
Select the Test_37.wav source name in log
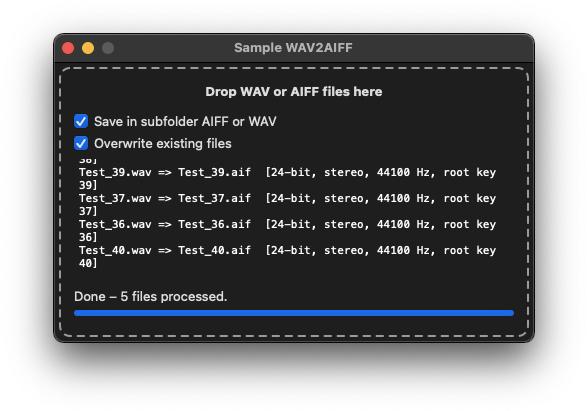tap(115, 198)
